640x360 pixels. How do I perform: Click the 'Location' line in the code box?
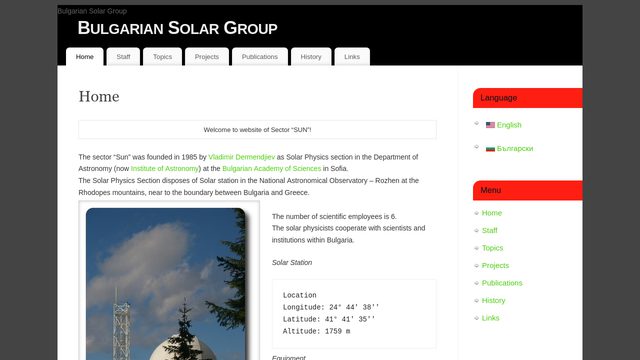300,295
